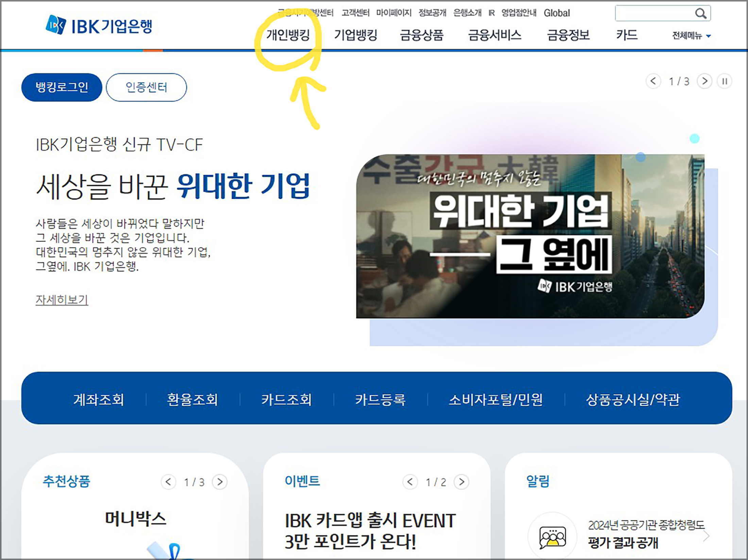Open the 금융정보 menu

pos(568,35)
